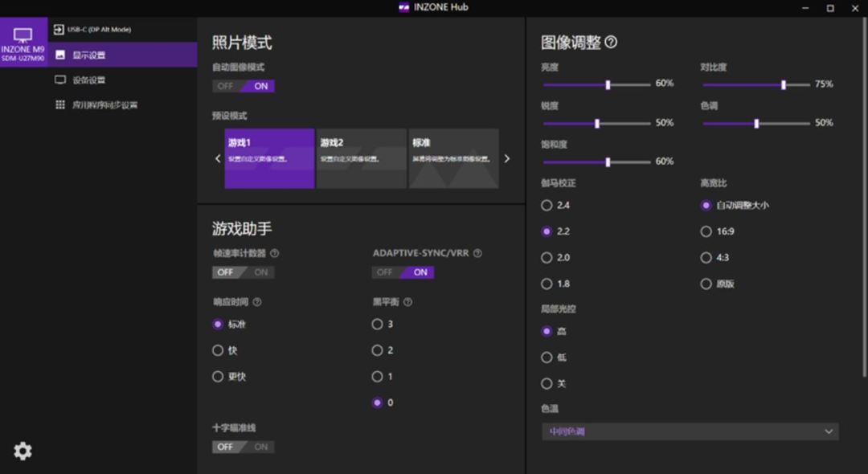This screenshot has width=868, height=474.
Task: Show next preset modes with right arrow
Action: pos(506,159)
